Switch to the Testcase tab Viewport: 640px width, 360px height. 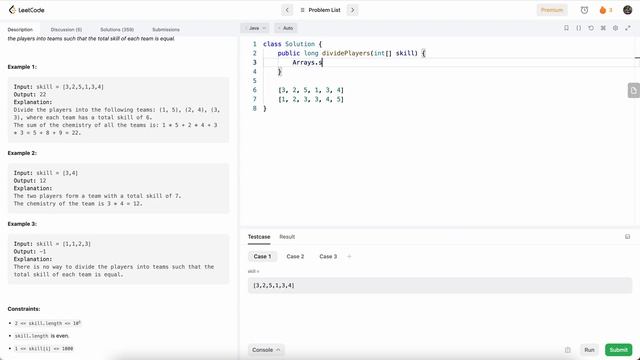(x=259, y=237)
